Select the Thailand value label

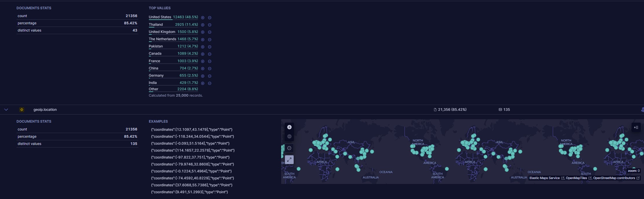tap(156, 25)
